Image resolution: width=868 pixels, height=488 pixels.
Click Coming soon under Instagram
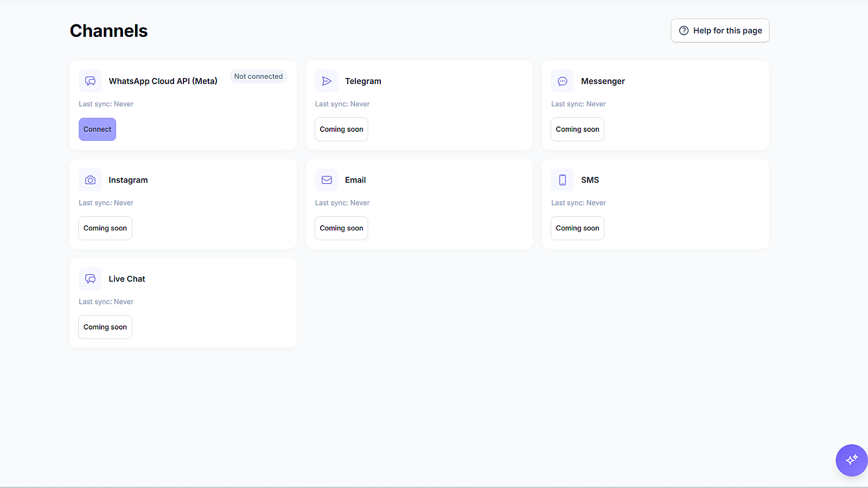(105, 228)
